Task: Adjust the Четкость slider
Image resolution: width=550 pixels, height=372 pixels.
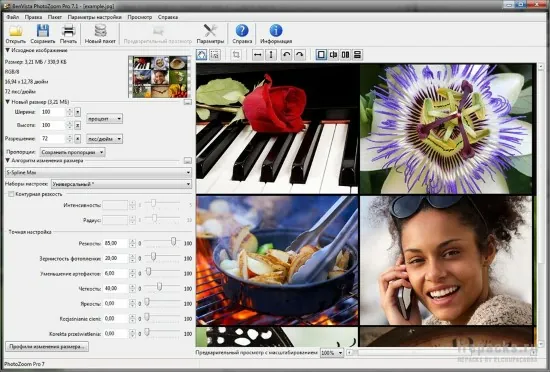Action: 159,287
